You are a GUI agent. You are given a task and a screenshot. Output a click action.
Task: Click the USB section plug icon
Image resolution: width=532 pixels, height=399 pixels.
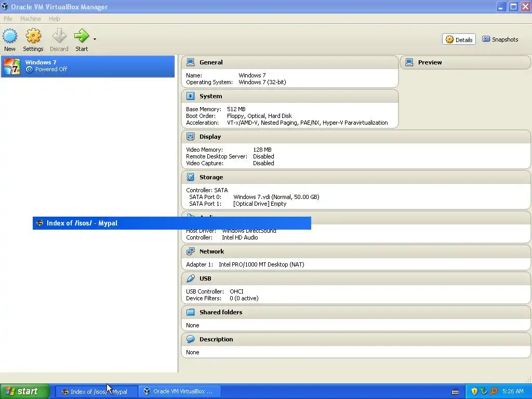pyautogui.click(x=190, y=278)
